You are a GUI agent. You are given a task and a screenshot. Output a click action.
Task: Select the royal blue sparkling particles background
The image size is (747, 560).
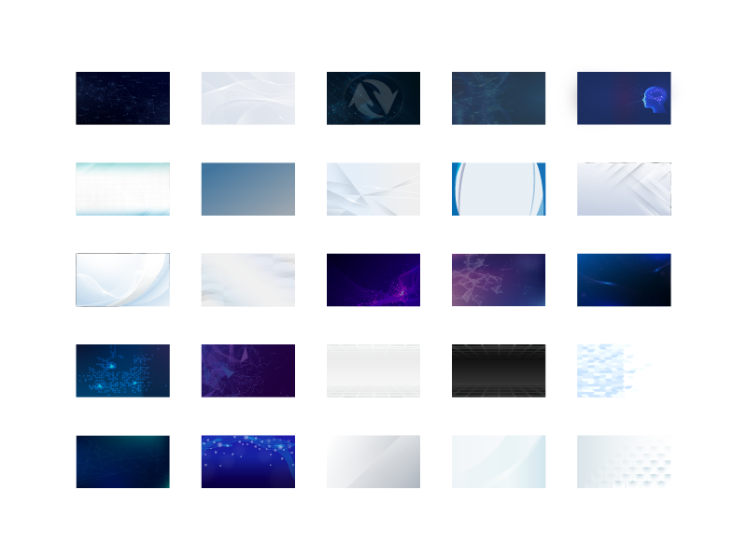(247, 459)
